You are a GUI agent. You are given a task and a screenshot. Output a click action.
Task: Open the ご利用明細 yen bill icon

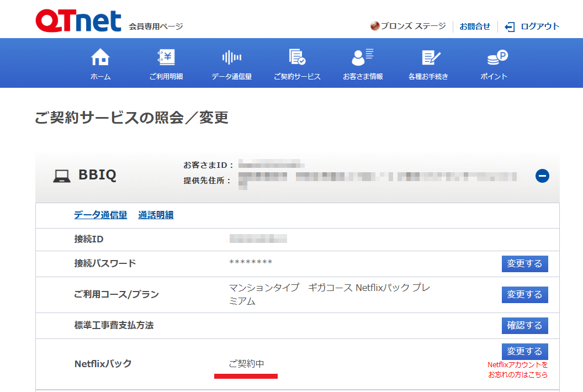click(166, 57)
